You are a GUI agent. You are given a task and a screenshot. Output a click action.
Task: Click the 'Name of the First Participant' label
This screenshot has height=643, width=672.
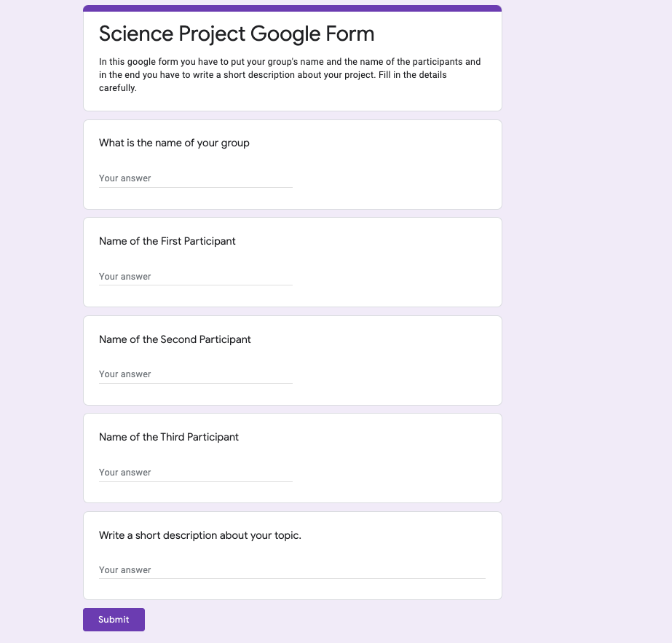point(167,241)
